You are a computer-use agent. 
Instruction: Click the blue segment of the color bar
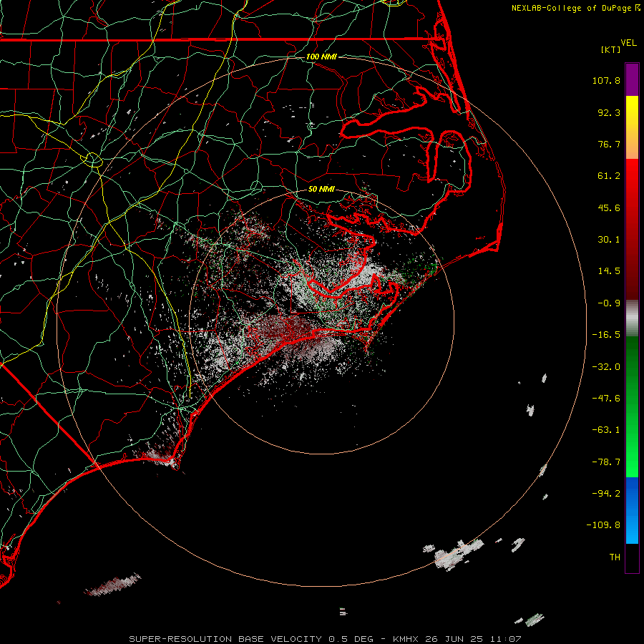click(632, 510)
